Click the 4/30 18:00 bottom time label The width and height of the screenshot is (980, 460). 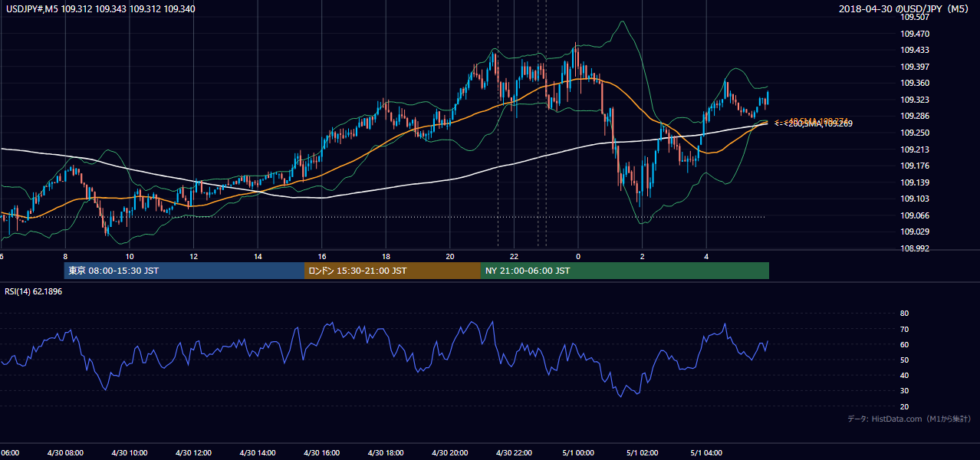coord(386,453)
